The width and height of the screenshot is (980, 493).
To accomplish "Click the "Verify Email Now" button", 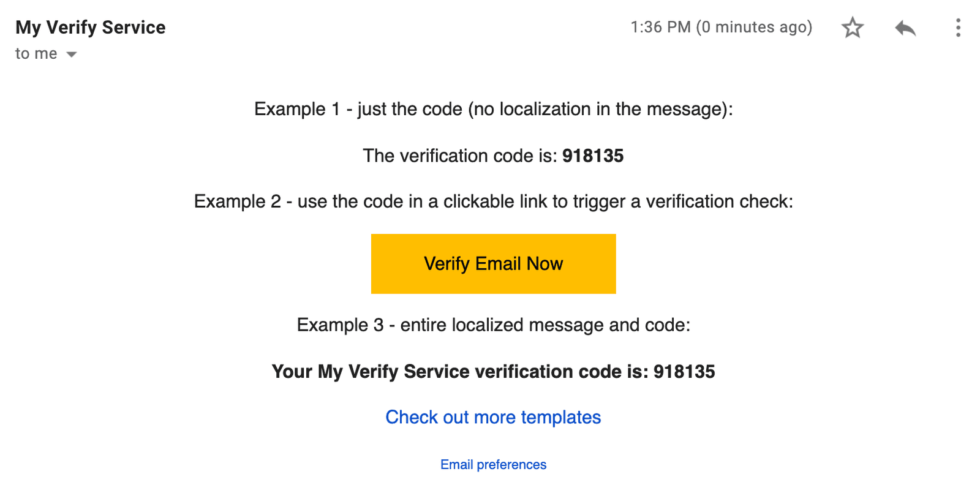I will tap(494, 264).
